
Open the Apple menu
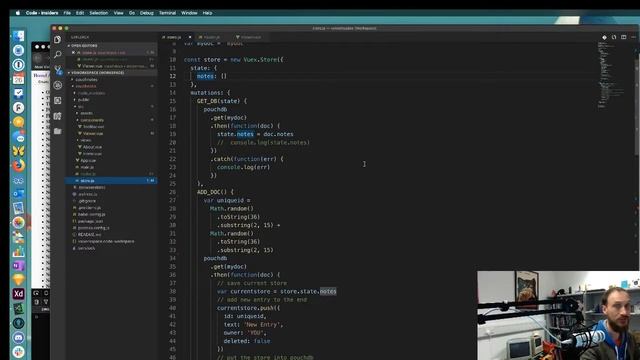[18, 13]
